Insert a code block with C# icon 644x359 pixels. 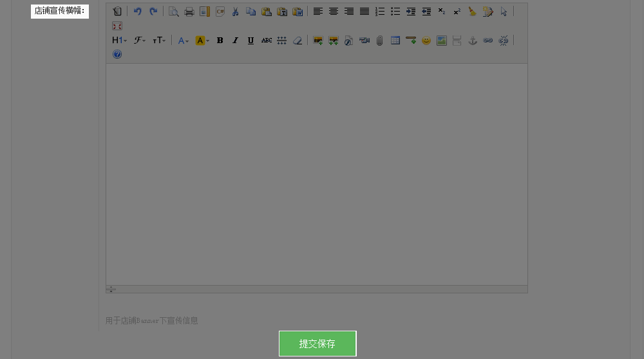(x=220, y=12)
